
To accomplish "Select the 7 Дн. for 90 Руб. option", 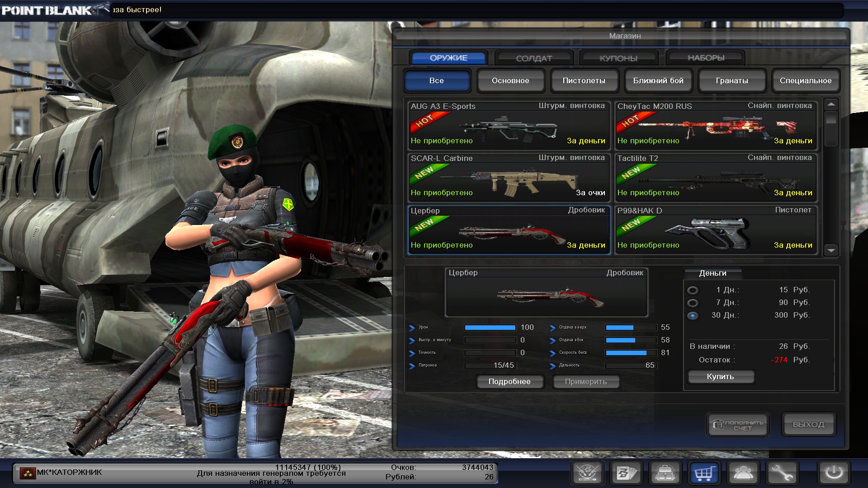I will tap(693, 303).
